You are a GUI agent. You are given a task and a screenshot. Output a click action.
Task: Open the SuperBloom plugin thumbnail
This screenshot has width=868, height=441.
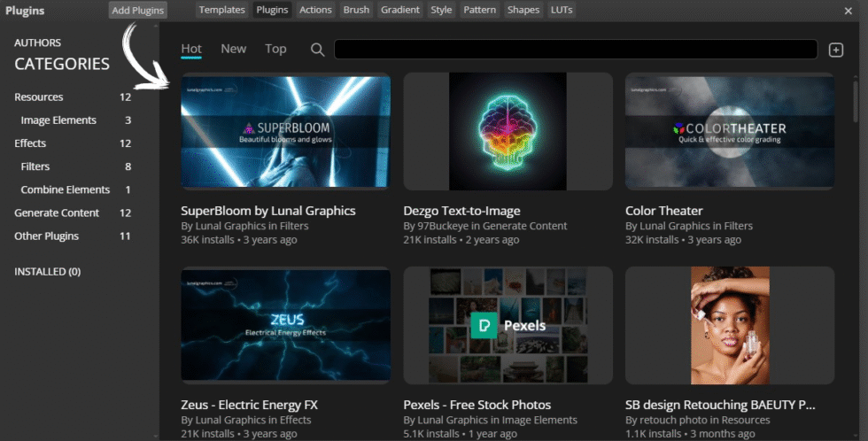[285, 131]
